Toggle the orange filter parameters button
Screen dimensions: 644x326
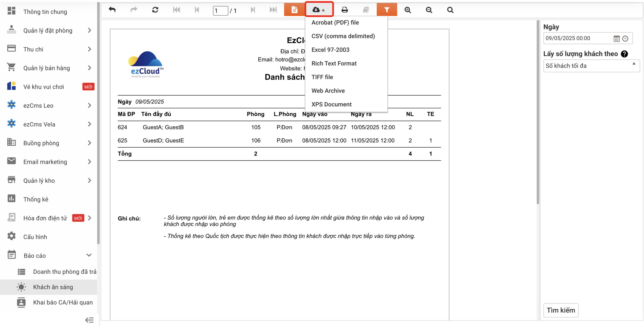point(387,10)
